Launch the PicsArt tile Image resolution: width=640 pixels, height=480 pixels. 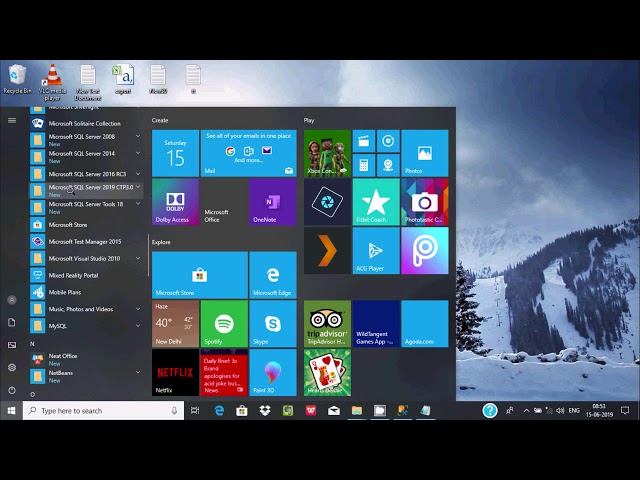point(424,250)
